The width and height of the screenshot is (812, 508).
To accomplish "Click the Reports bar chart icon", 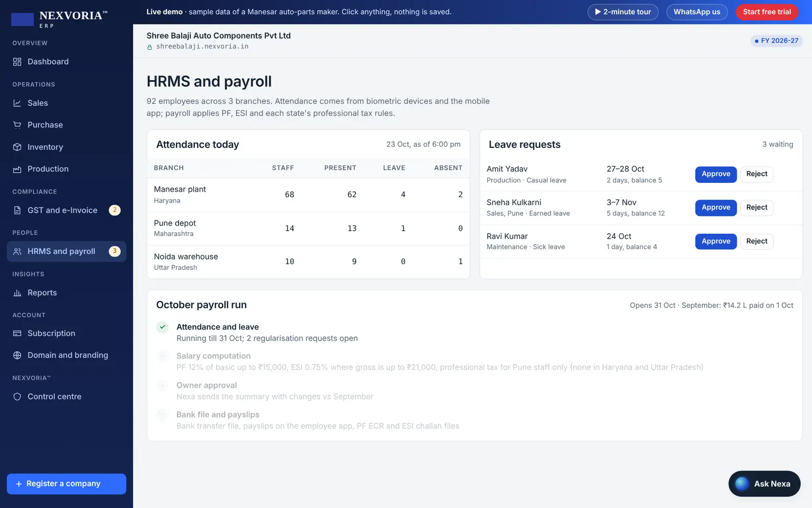I will 17,293.
